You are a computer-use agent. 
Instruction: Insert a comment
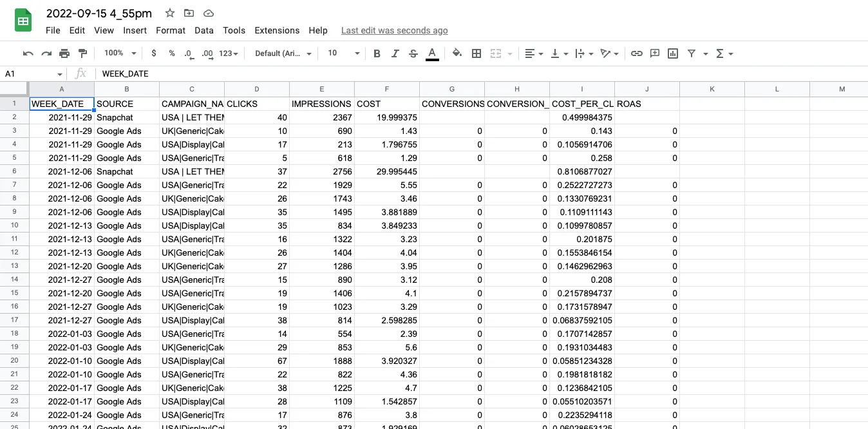pyautogui.click(x=655, y=53)
